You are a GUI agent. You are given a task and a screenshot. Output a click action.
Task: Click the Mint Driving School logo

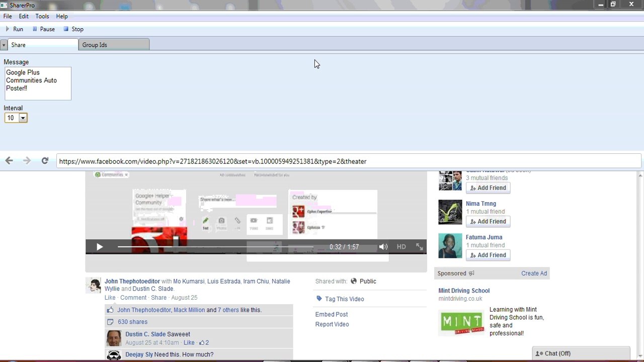coord(462,323)
